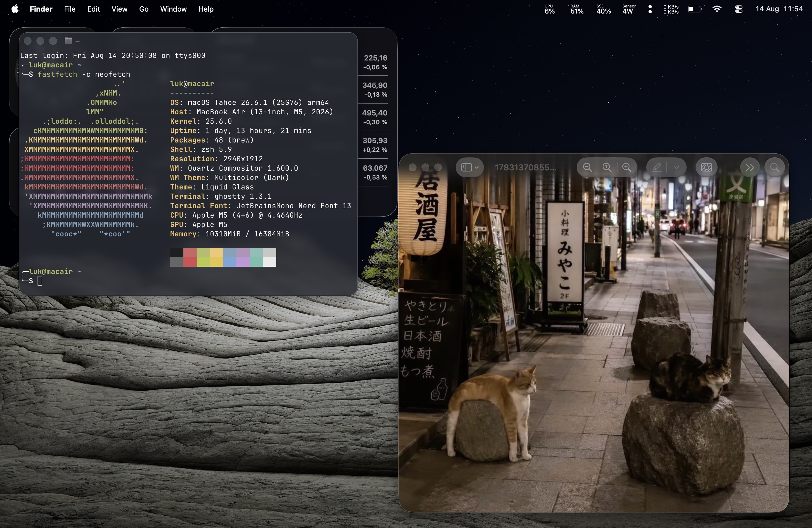Expand the Markup options chevron in Preview
Image resolution: width=812 pixels, height=528 pixels.
tap(676, 167)
